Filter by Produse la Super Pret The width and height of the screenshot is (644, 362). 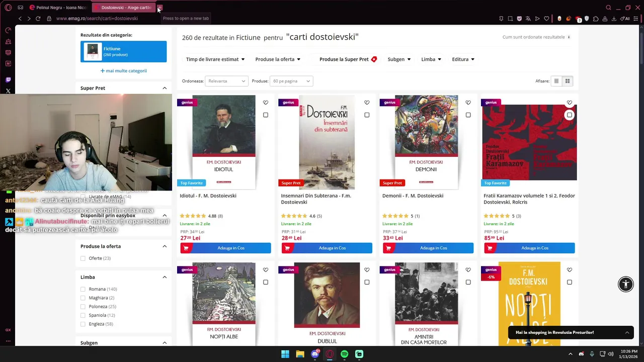(x=348, y=59)
